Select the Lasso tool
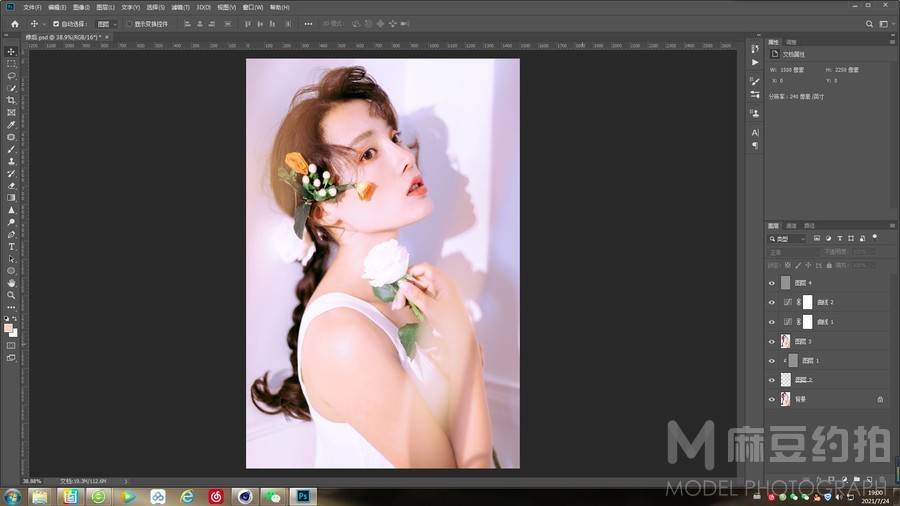 click(x=11, y=76)
